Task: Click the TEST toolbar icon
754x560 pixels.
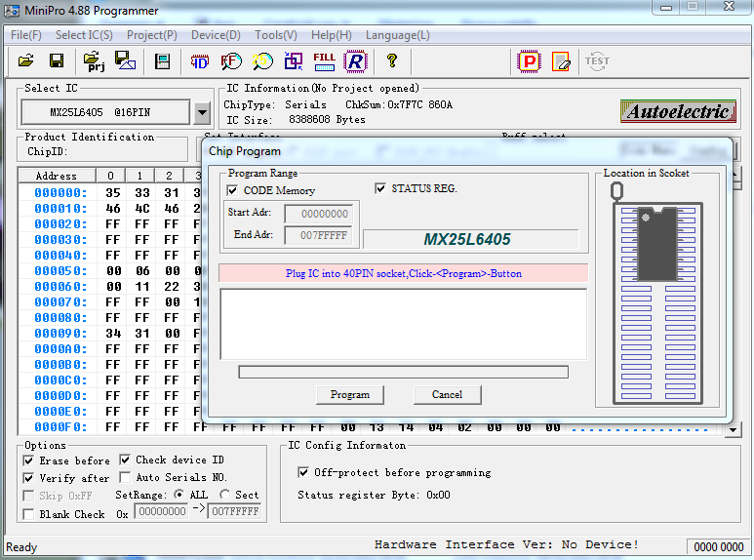Action: pos(597,61)
